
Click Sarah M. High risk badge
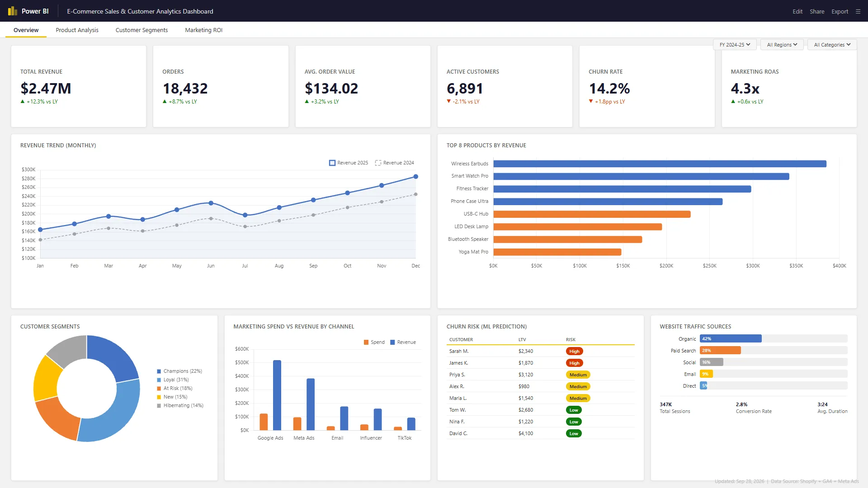574,351
